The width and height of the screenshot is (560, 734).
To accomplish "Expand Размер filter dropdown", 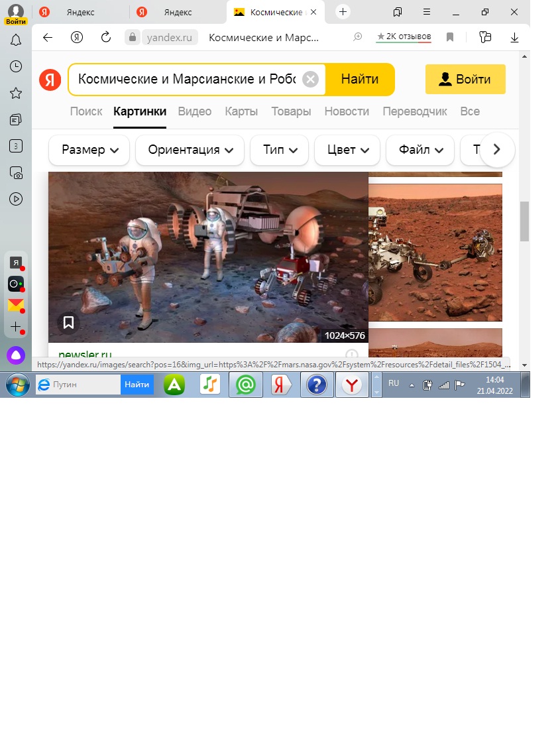I will pos(89,150).
